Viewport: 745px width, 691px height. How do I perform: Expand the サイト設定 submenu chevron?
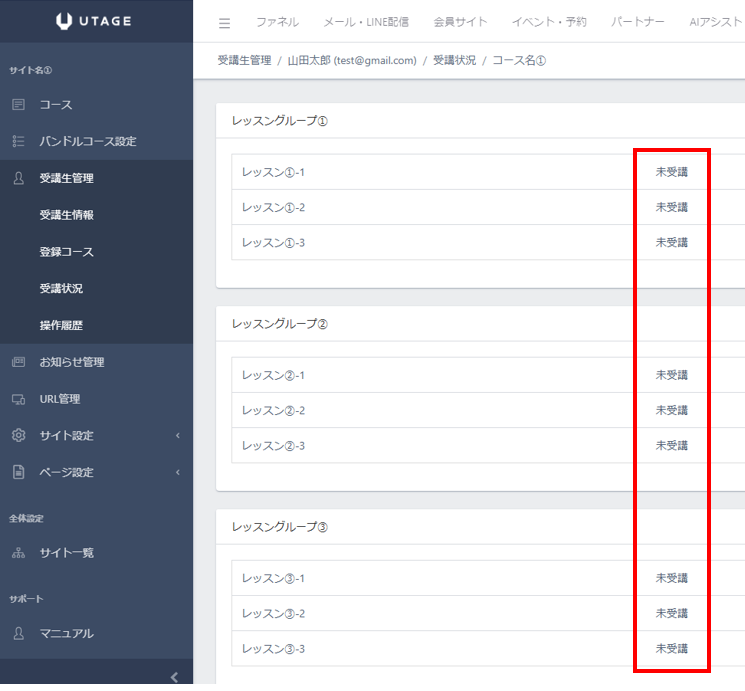point(177,436)
